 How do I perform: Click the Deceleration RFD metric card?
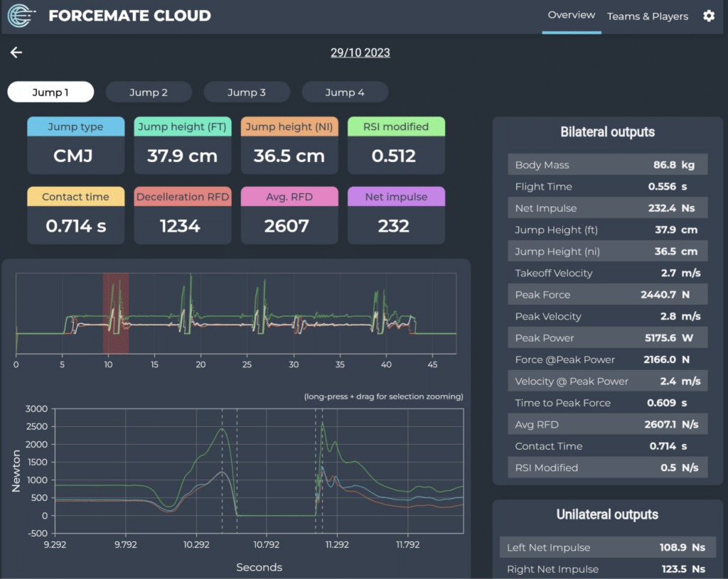click(x=183, y=215)
